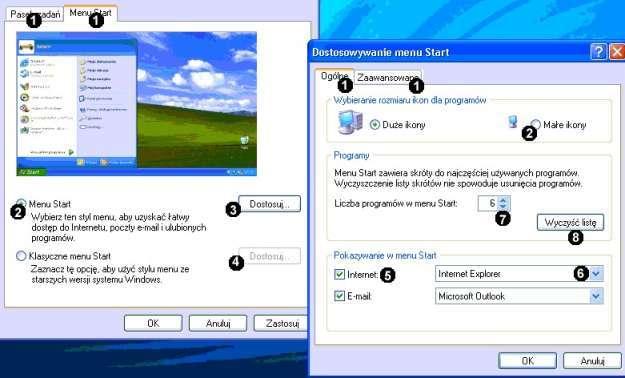
Task: Click the Start menu preview image
Action: tap(136, 104)
